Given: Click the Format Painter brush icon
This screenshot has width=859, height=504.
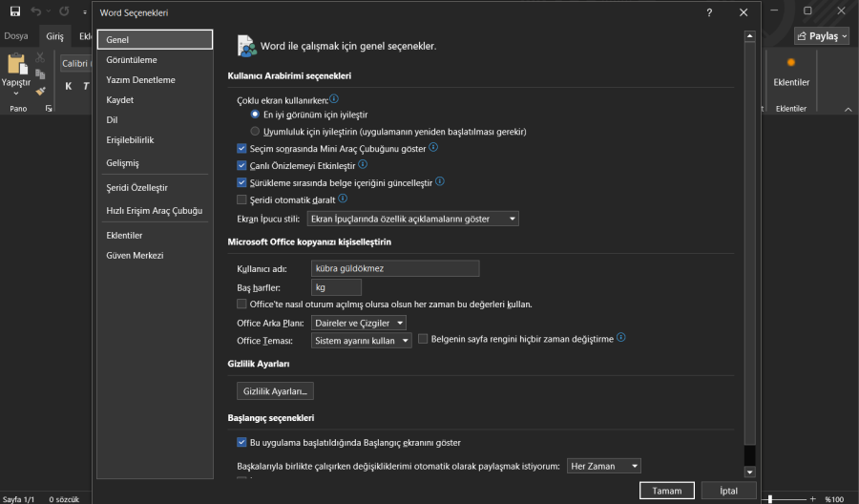Looking at the screenshot, I should pos(41,91).
